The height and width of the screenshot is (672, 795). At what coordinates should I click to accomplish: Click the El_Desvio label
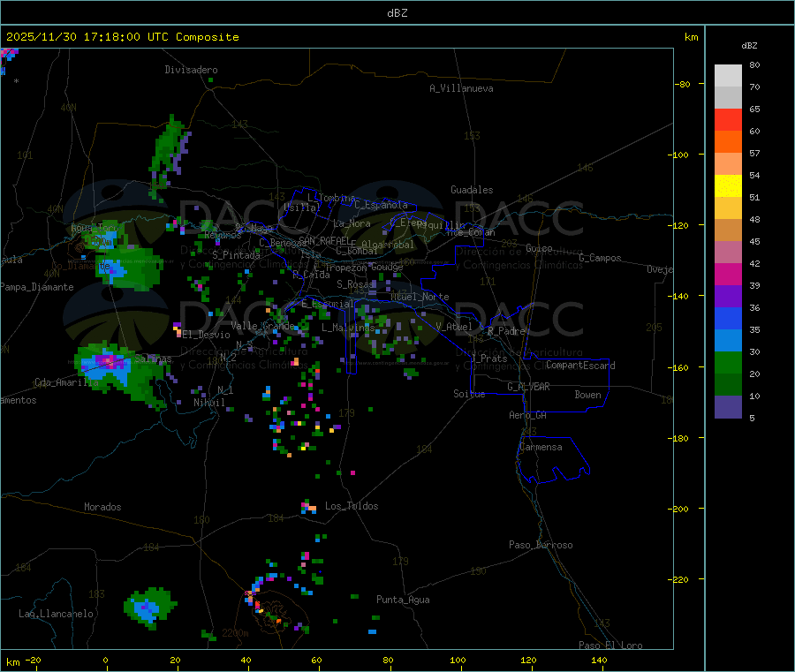(206, 335)
